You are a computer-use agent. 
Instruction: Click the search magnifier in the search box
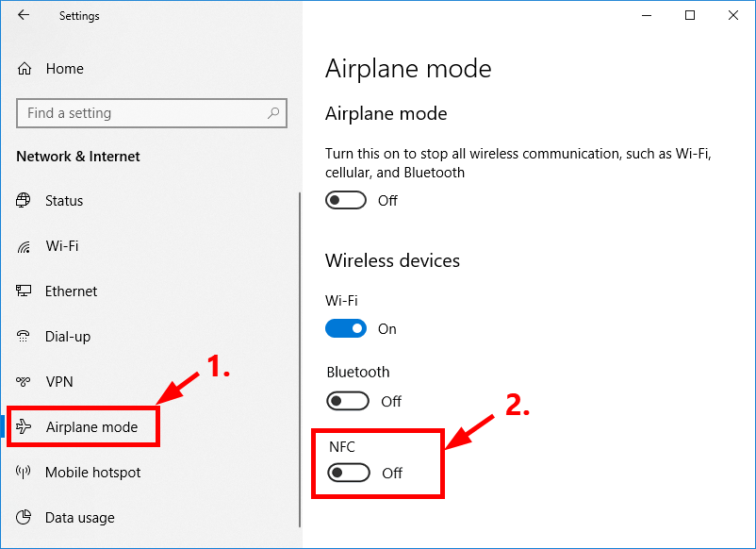click(x=273, y=112)
